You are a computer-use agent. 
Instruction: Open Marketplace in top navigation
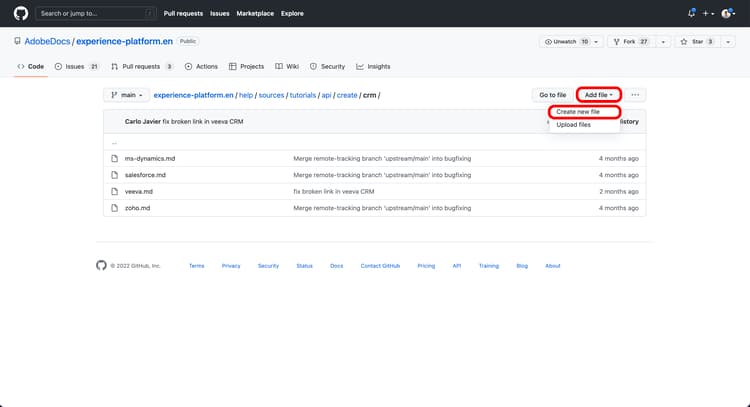(255, 13)
